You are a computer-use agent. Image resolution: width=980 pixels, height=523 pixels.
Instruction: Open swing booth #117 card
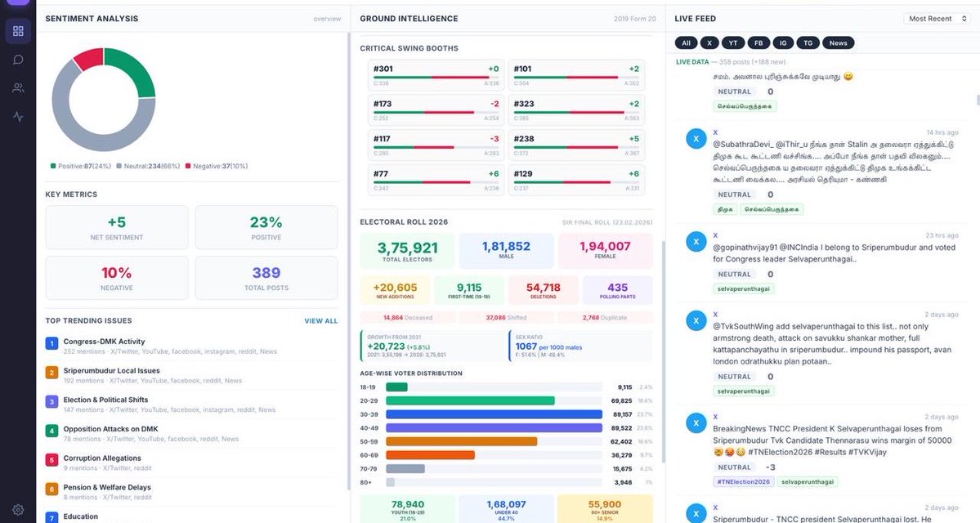[x=436, y=145]
